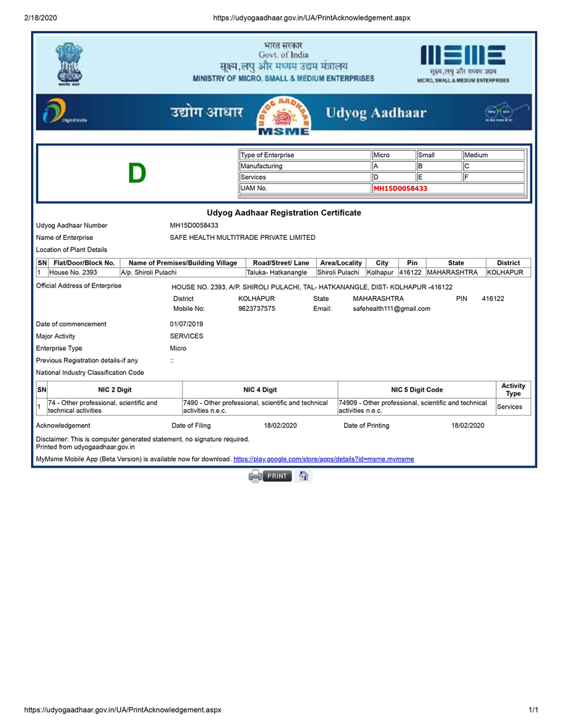Click the Swachh Bharat spectacles logo
The height and width of the screenshot is (728, 563).
(x=506, y=113)
